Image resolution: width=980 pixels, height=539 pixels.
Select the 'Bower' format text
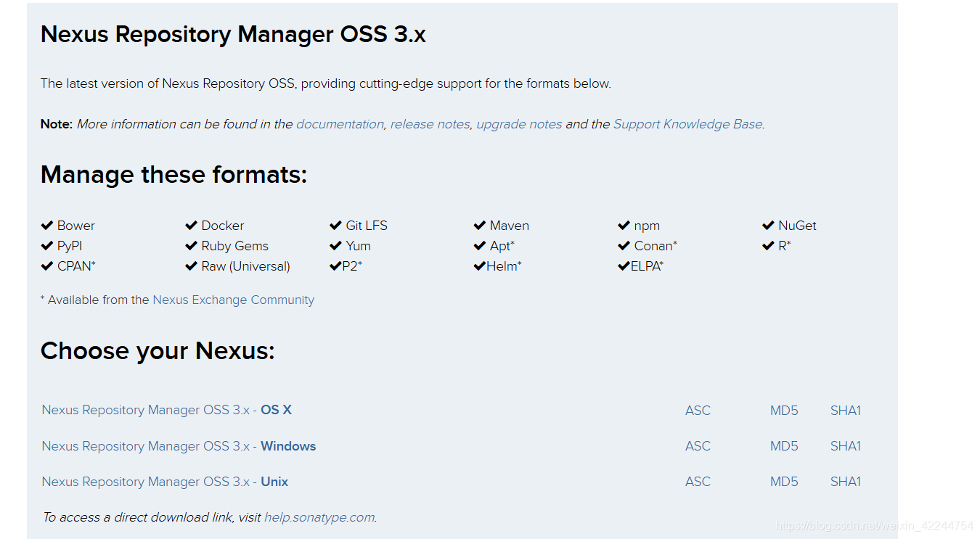pyautogui.click(x=76, y=226)
